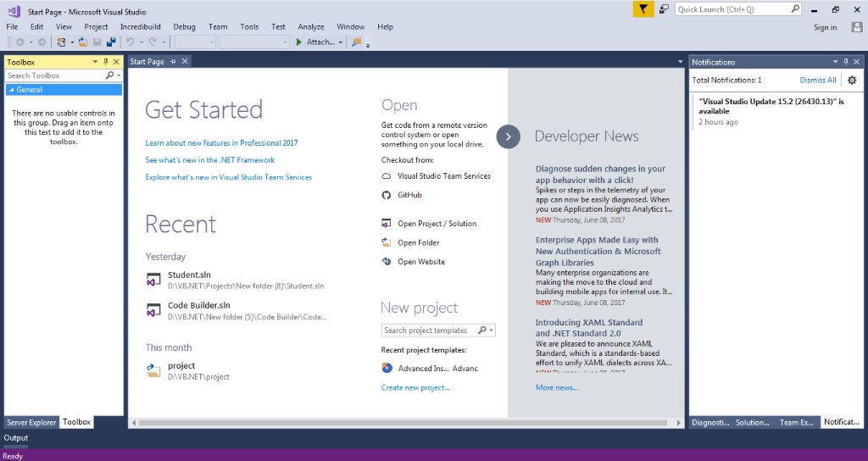Click the Quick Launch magnifier icon
868x461 pixels.
click(795, 8)
